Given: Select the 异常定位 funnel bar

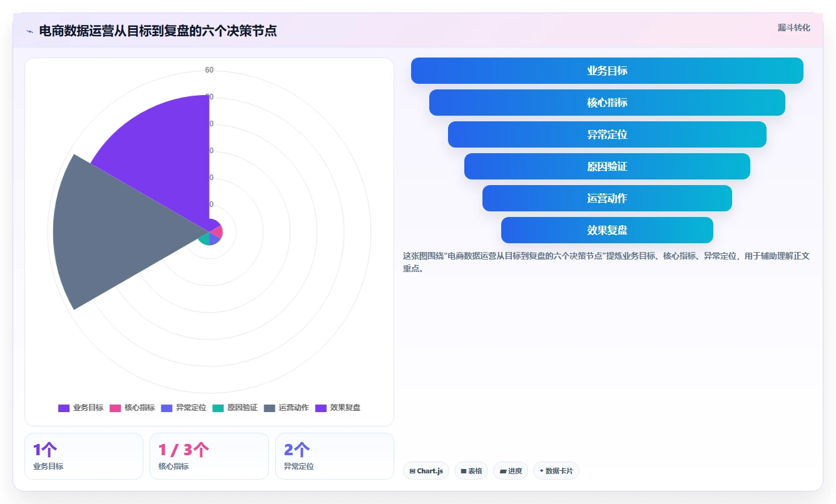Looking at the screenshot, I should (x=607, y=134).
